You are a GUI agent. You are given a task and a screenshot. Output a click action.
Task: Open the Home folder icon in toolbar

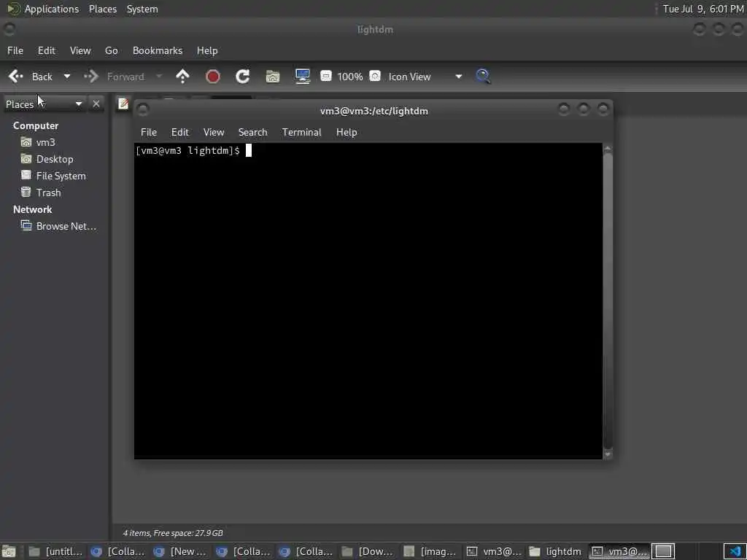pyautogui.click(x=273, y=76)
